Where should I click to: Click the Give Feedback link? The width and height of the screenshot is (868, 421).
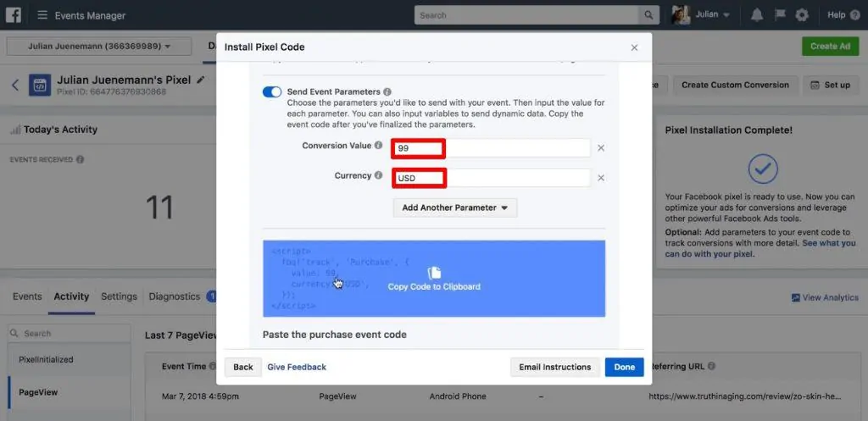pyautogui.click(x=297, y=367)
